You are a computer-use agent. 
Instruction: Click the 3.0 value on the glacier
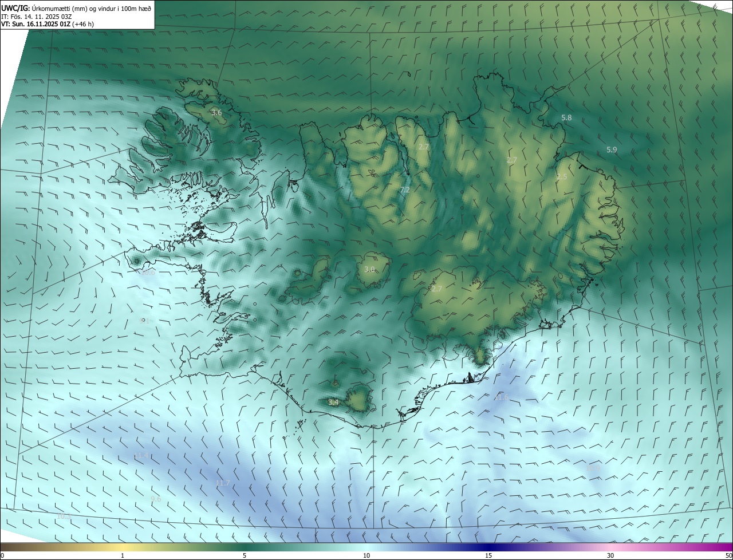(369, 269)
